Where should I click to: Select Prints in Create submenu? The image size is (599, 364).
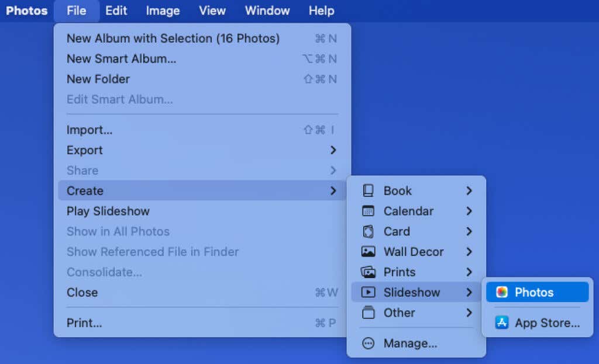[x=416, y=272]
